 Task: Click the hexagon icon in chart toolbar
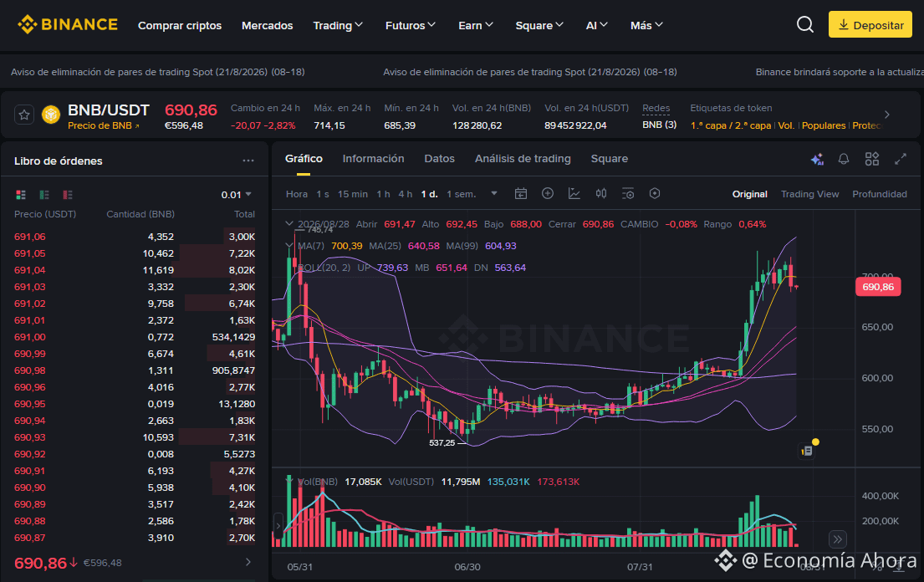pos(655,194)
